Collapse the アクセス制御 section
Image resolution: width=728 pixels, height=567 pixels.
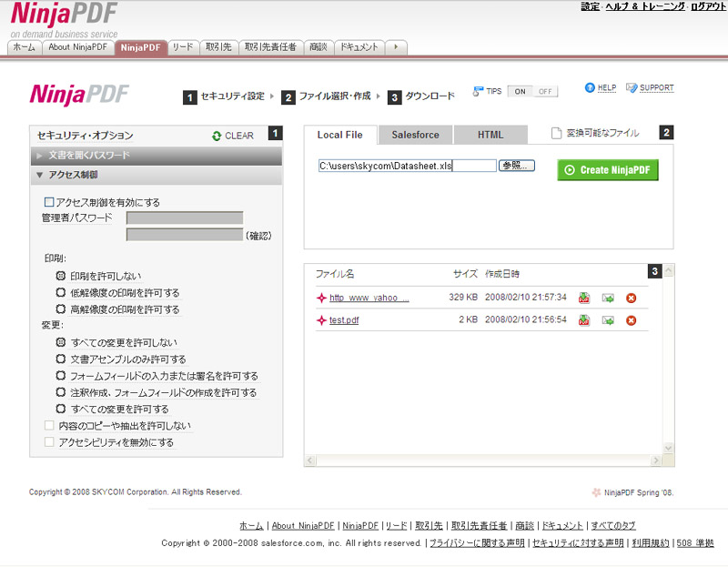tap(157, 175)
